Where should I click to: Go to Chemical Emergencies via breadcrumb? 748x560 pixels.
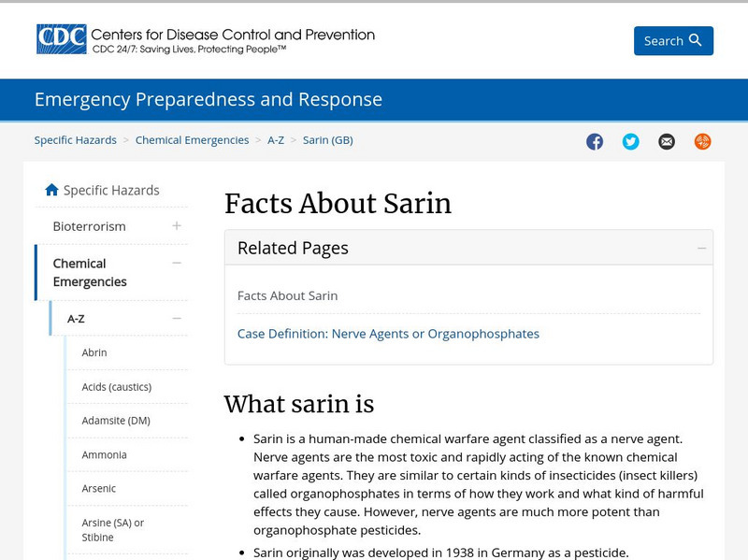192,139
